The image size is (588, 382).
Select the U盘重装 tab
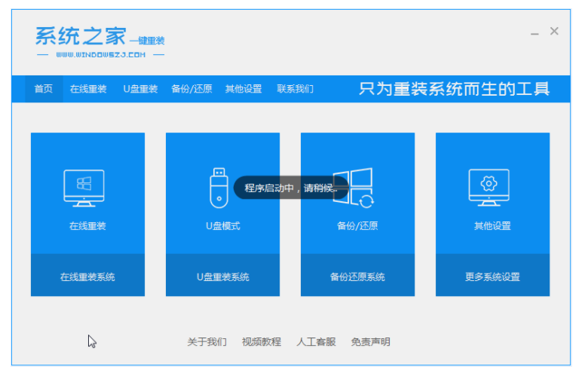pyautogui.click(x=140, y=89)
